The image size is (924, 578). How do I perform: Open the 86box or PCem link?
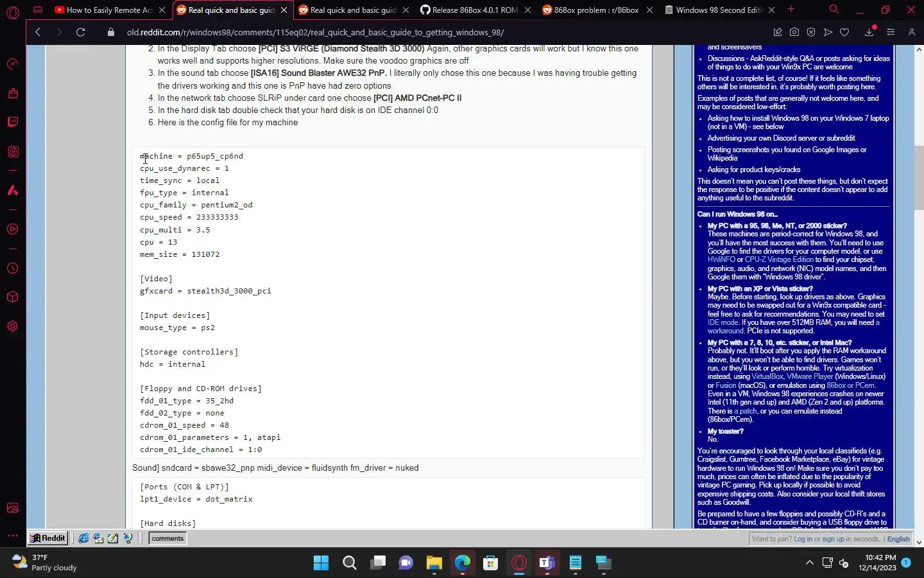(850, 385)
